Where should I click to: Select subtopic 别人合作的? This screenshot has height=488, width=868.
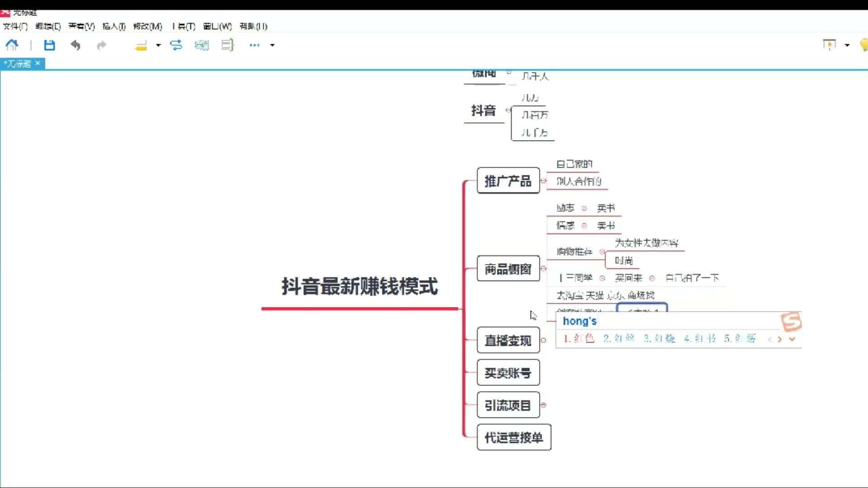pyautogui.click(x=579, y=181)
